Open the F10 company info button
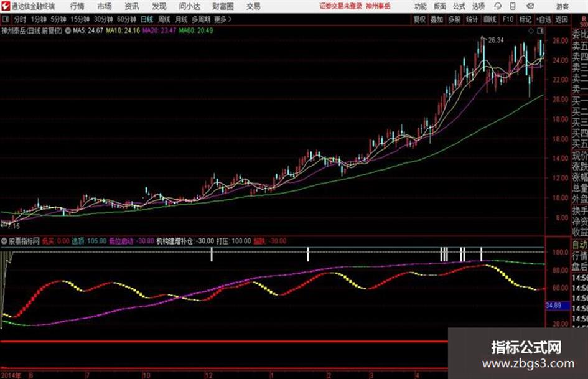Viewport: 588px width, 379px height. tap(508, 19)
